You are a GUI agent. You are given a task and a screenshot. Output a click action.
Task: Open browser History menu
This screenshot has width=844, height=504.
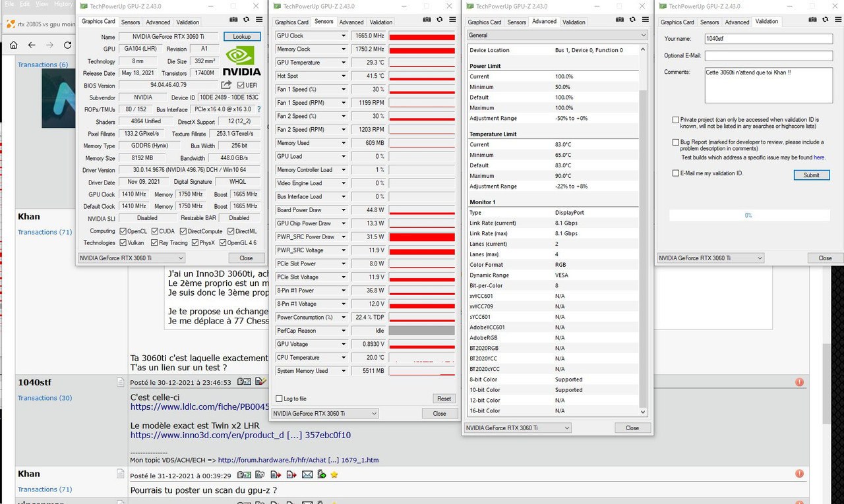(63, 4)
